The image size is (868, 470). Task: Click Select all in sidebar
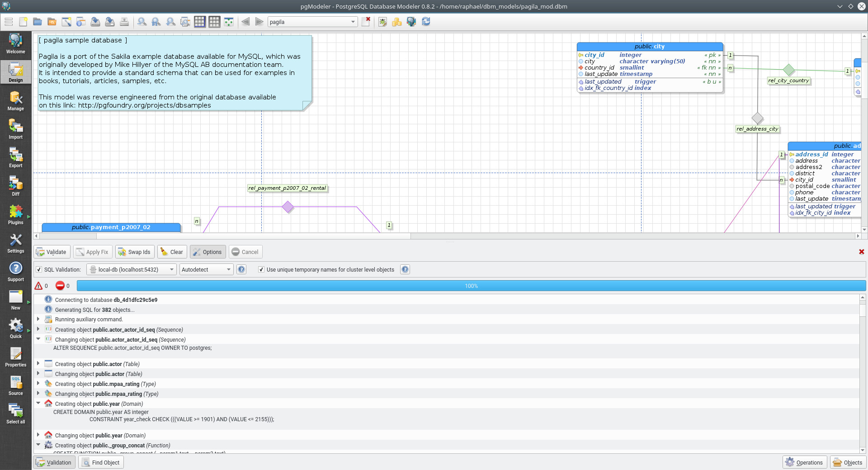16,414
